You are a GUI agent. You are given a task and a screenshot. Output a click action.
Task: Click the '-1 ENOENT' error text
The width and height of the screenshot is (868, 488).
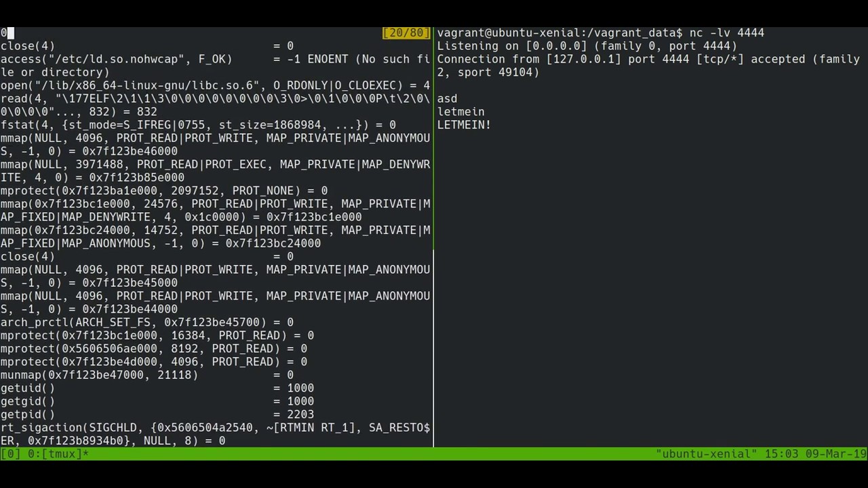318,59
